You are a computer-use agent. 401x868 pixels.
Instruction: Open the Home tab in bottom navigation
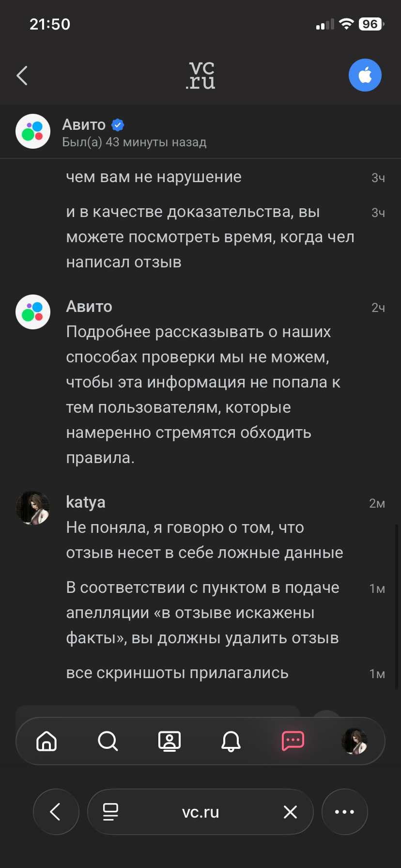pos(46,741)
